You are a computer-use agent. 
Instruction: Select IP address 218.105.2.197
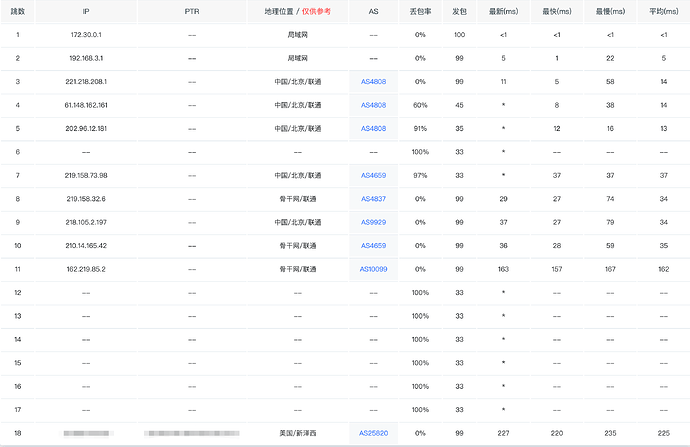86,222
